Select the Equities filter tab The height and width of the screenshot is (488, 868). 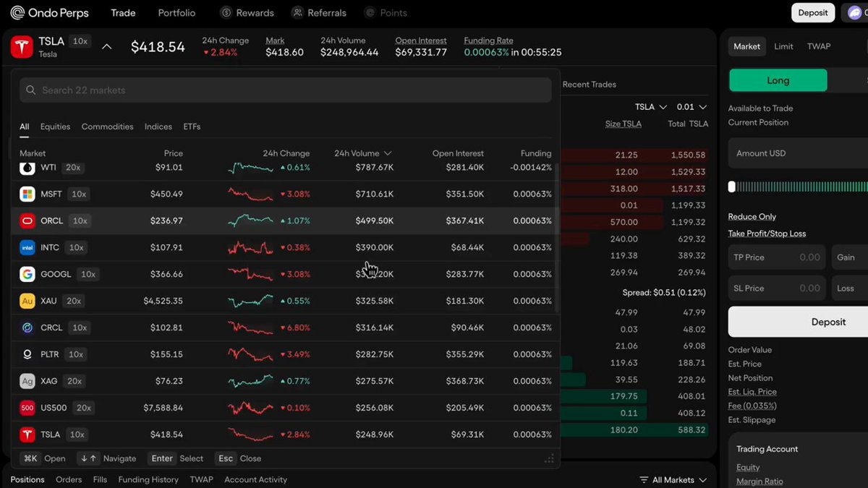[x=55, y=127]
